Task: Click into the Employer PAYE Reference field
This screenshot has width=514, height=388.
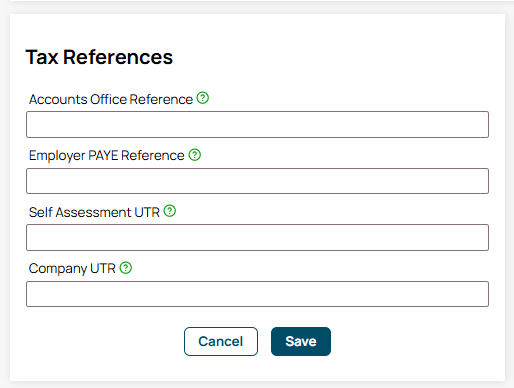Action: 257,181
